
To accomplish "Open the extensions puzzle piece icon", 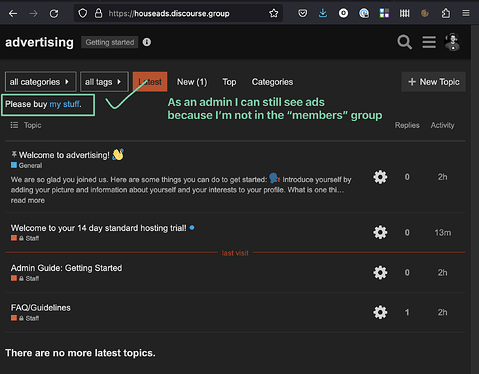I will [446, 13].
